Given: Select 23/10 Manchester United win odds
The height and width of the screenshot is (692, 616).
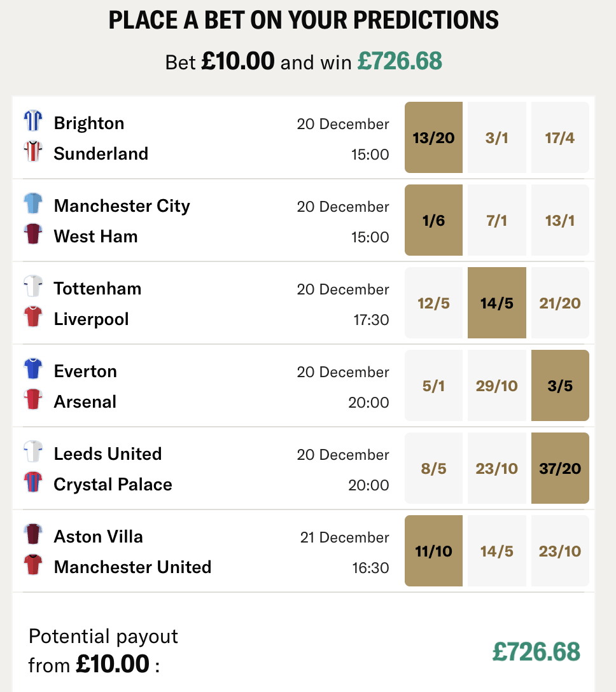Looking at the screenshot, I should coord(560,551).
